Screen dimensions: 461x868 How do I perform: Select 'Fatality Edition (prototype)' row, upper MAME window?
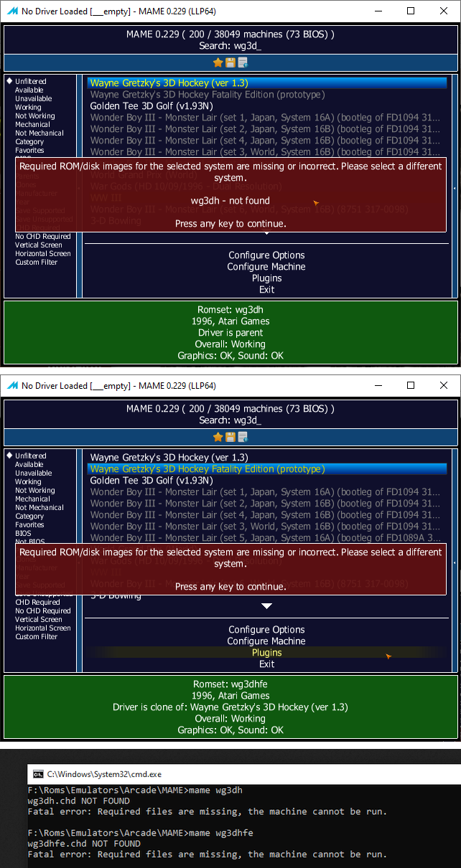coord(266,94)
